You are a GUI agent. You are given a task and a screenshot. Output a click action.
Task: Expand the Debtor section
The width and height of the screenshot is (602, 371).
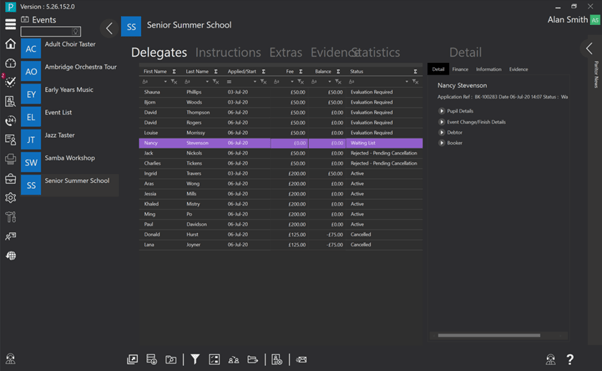(442, 132)
